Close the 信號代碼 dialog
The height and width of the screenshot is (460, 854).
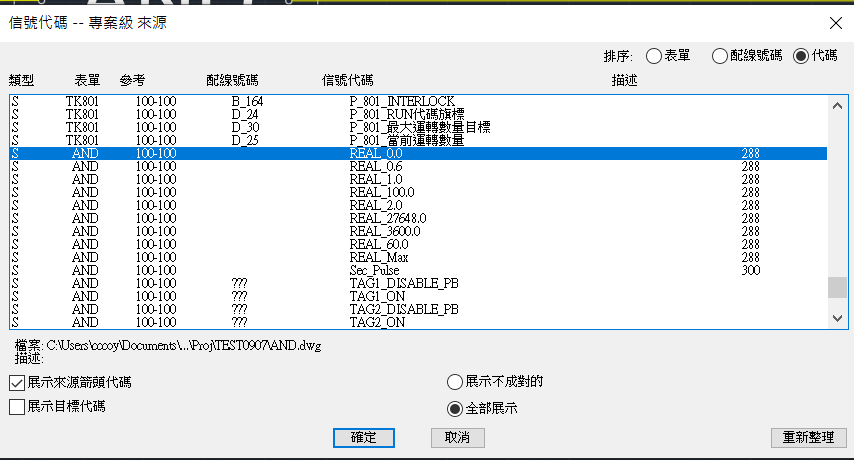835,23
